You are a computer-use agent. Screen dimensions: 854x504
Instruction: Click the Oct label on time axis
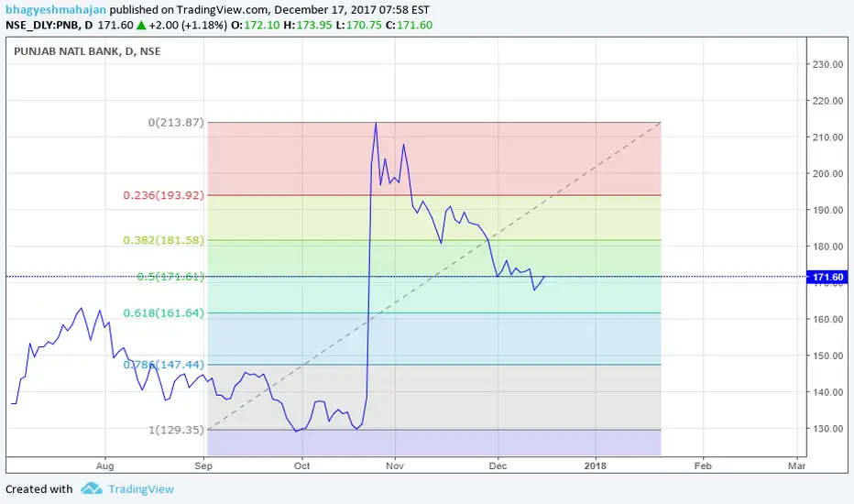pos(301,466)
